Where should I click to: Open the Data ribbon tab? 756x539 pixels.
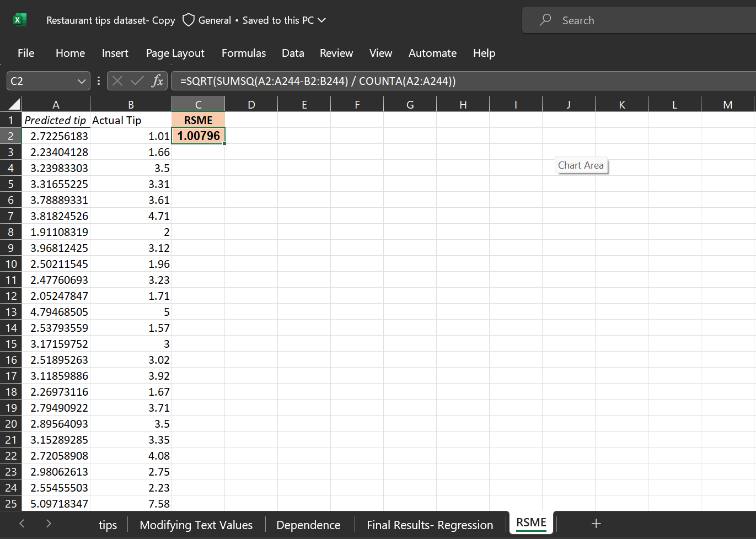click(x=292, y=53)
